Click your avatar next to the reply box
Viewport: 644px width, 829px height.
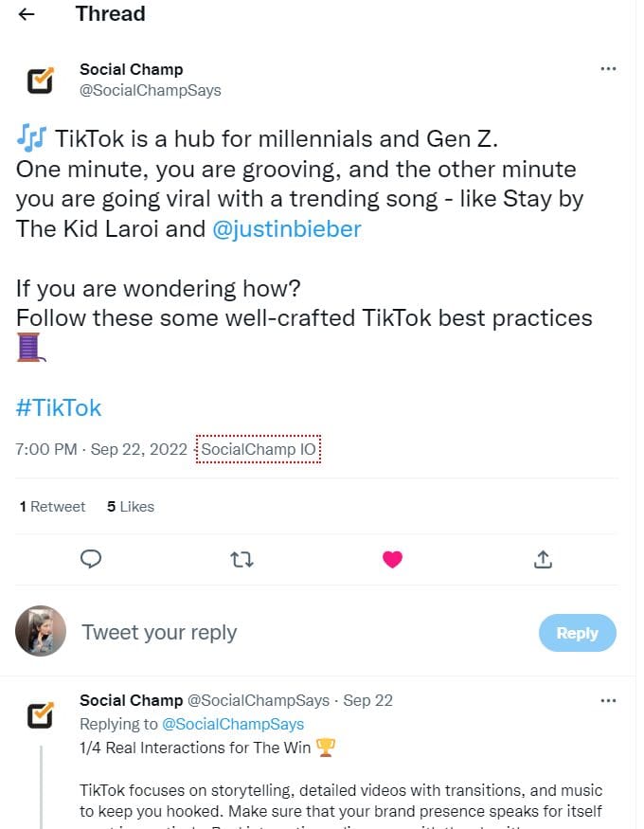39,632
